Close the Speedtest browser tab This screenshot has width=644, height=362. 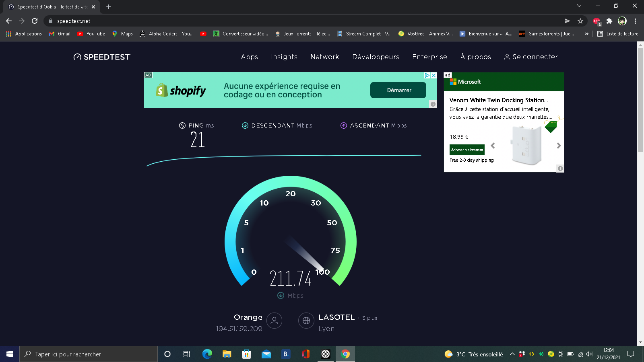point(93,7)
